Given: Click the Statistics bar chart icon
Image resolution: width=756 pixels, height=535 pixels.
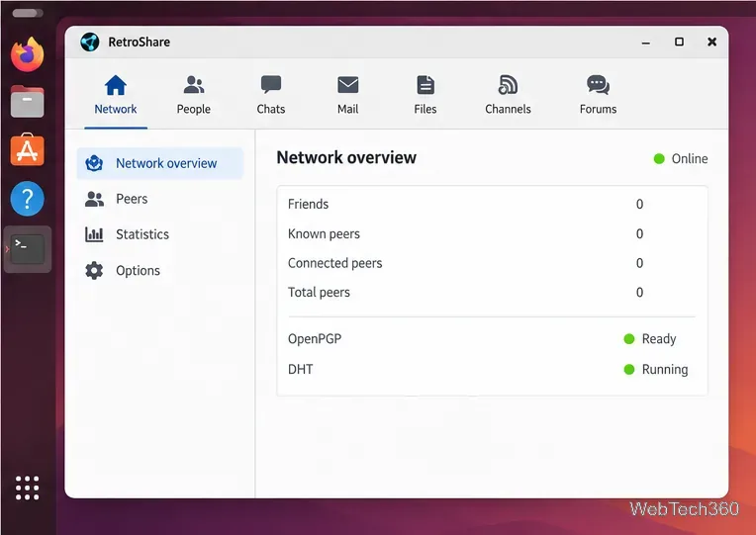Looking at the screenshot, I should (94, 234).
